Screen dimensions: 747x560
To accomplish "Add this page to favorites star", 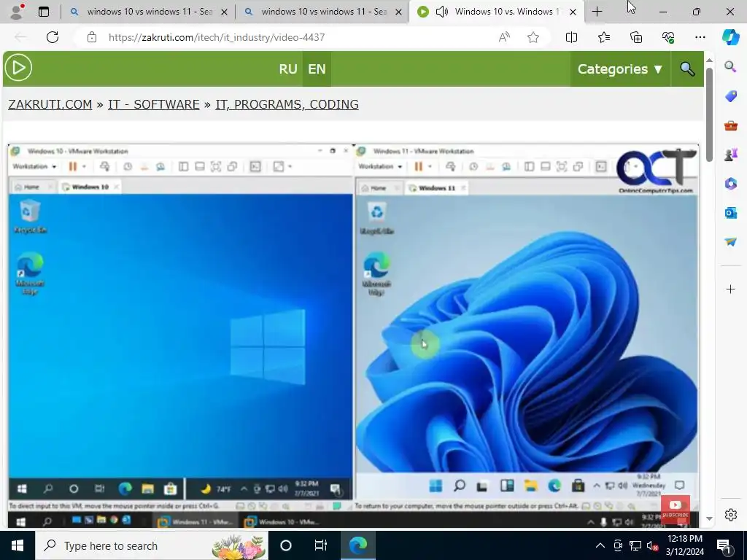I will click(x=533, y=37).
